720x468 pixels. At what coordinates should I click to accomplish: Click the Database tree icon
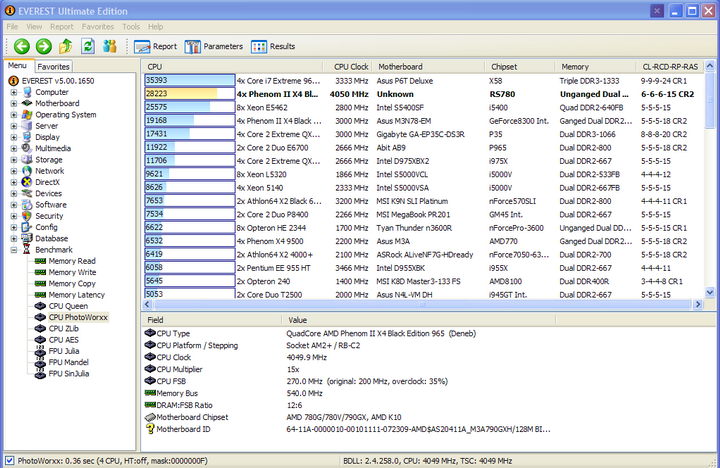27,238
